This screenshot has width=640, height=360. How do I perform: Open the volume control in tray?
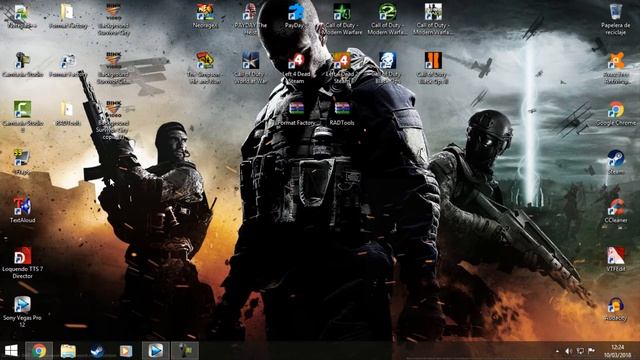pyautogui.click(x=569, y=351)
